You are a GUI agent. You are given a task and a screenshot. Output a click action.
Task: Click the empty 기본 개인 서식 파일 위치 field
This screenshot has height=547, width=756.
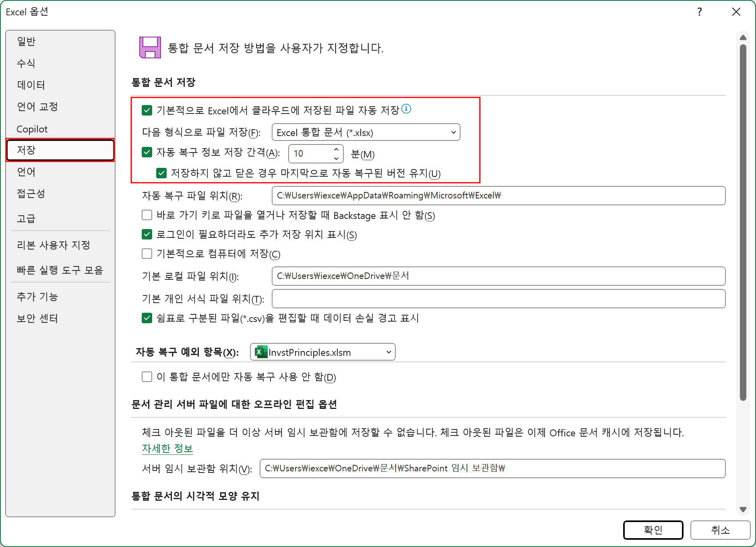pyautogui.click(x=498, y=299)
